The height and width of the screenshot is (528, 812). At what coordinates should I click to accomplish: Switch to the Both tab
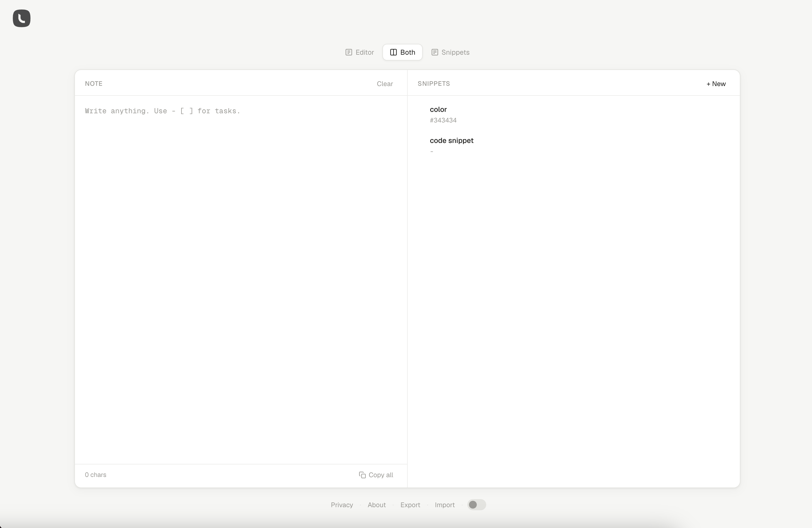pos(402,52)
